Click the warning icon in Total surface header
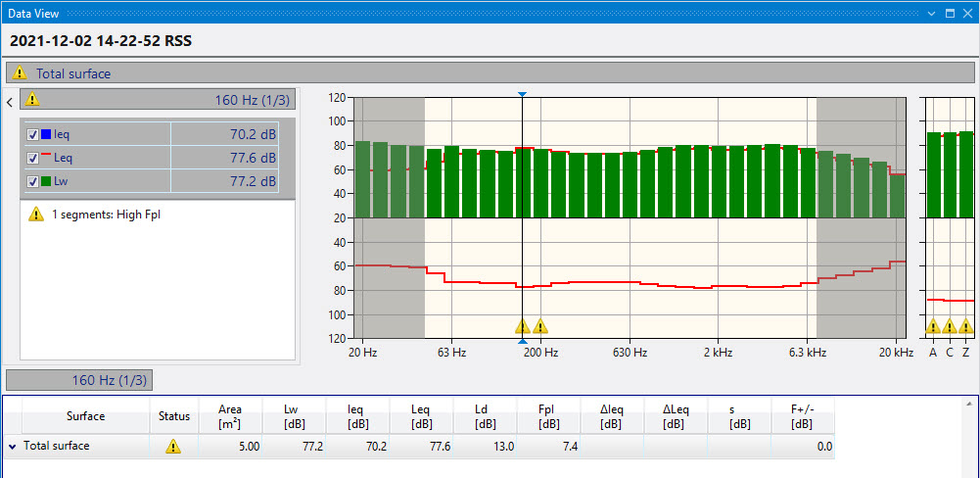 tap(20, 73)
